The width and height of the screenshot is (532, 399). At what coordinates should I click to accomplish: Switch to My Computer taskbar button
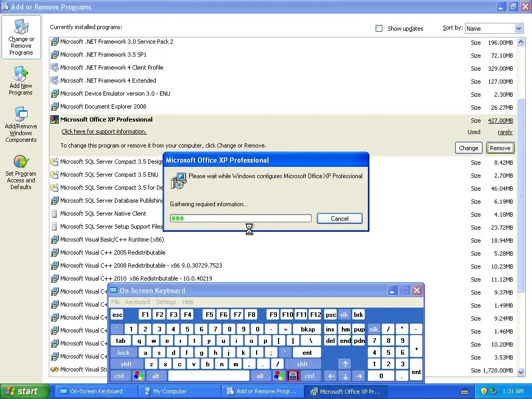click(x=179, y=391)
